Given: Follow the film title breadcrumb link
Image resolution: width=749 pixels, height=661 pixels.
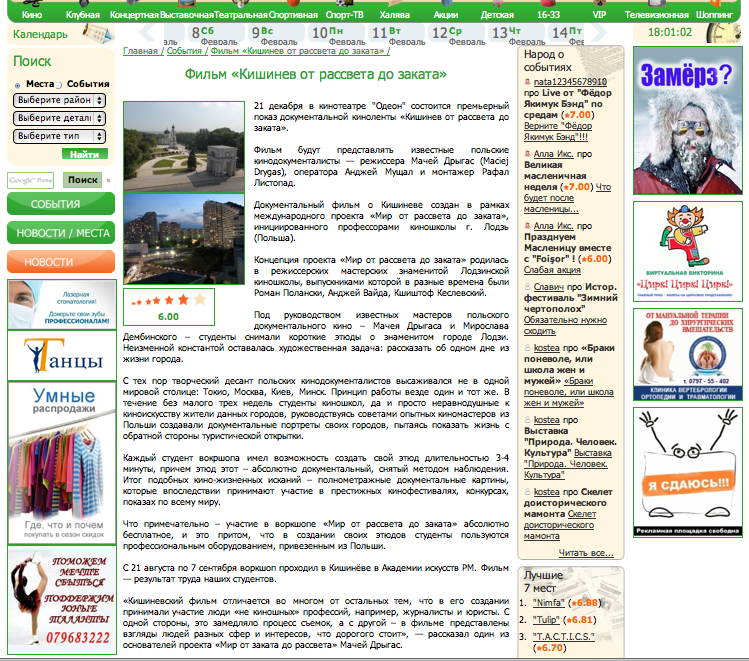Looking at the screenshot, I should (x=298, y=51).
